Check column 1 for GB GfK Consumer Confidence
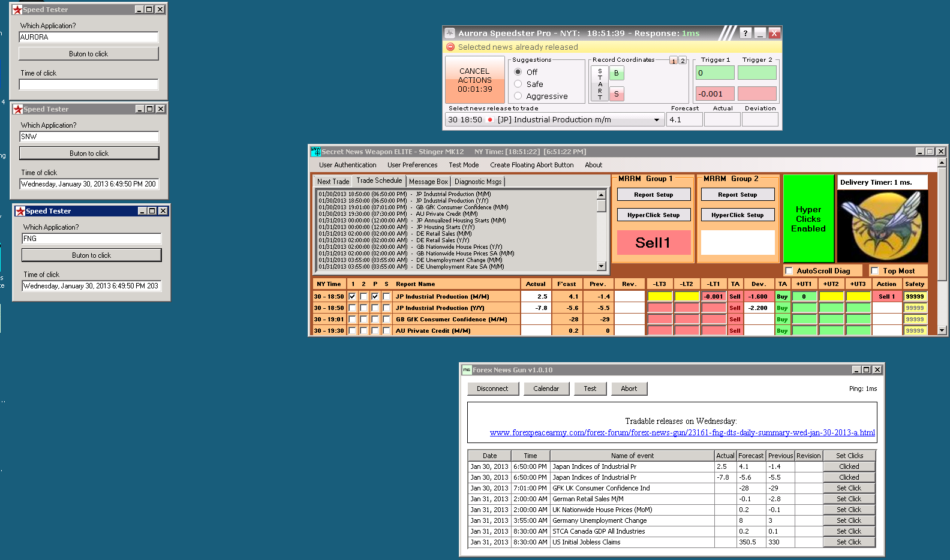Viewport: 950px width, 560px height. click(352, 319)
